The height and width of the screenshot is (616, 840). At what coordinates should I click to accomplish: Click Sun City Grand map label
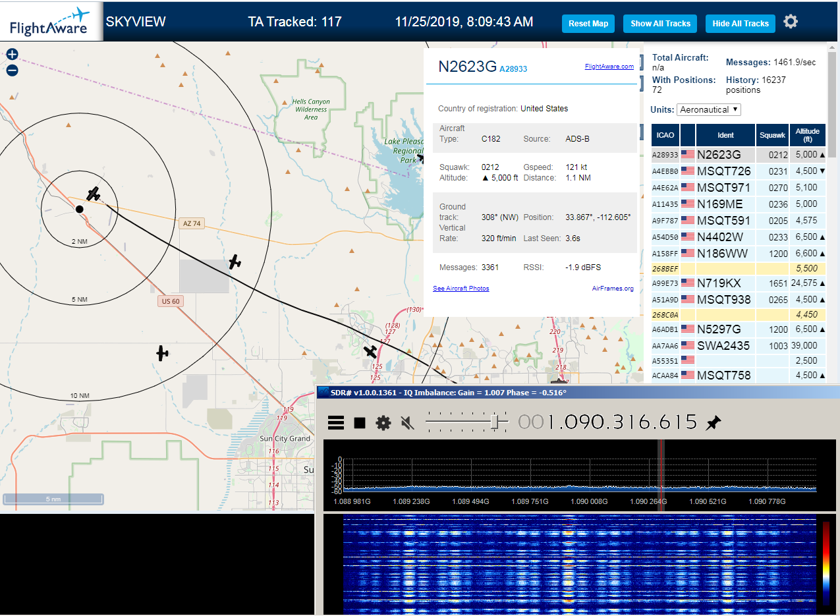click(285, 439)
